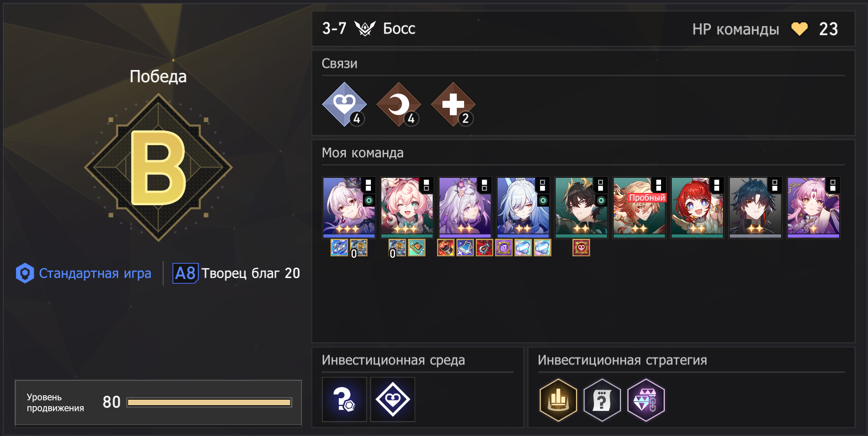
Task: Select the crescent moon bond icon
Action: [x=399, y=105]
